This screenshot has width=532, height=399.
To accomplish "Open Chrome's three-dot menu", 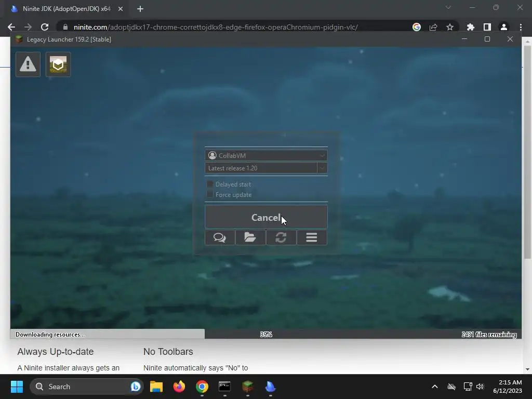I will coord(521,27).
